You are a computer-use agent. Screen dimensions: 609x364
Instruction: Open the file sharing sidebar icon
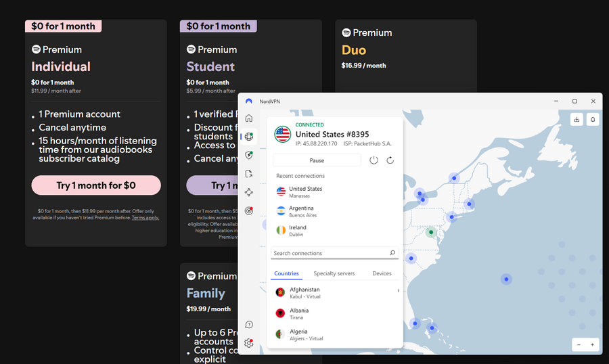click(x=249, y=174)
